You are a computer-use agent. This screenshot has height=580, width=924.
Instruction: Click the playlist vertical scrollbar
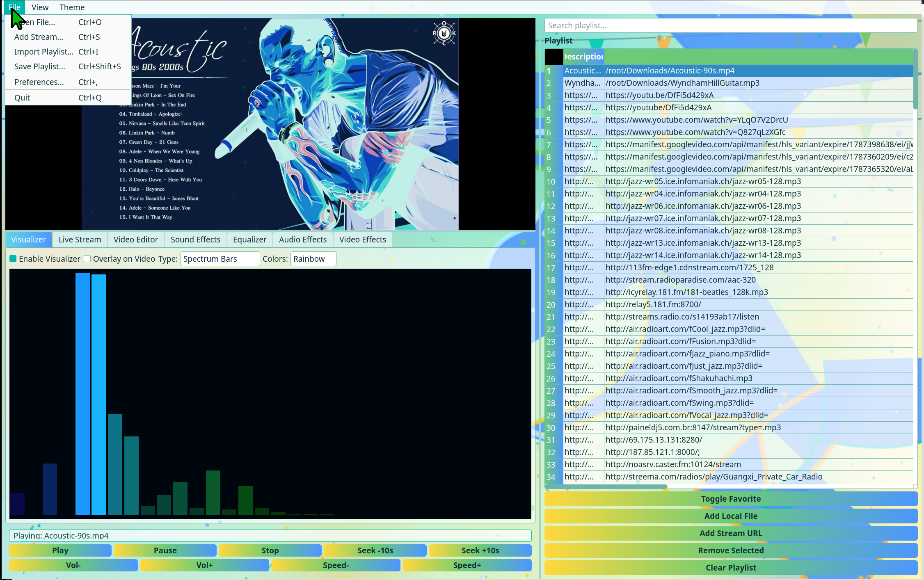coord(915,79)
